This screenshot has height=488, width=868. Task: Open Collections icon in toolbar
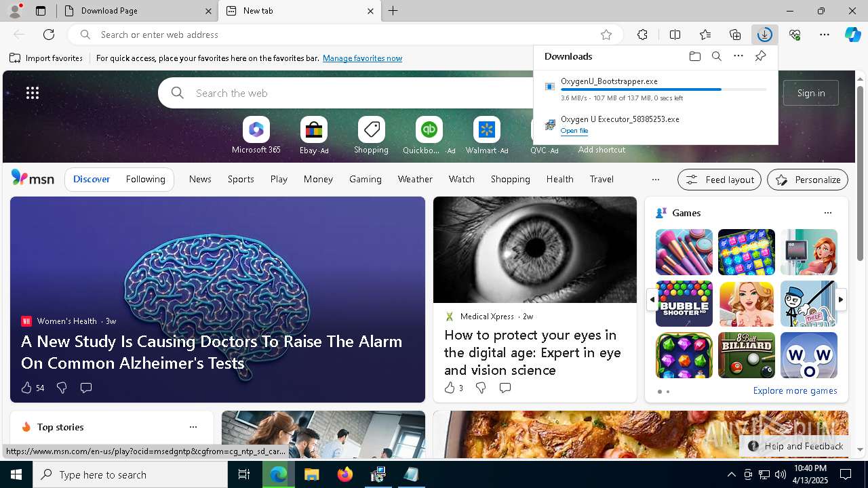[x=735, y=35]
